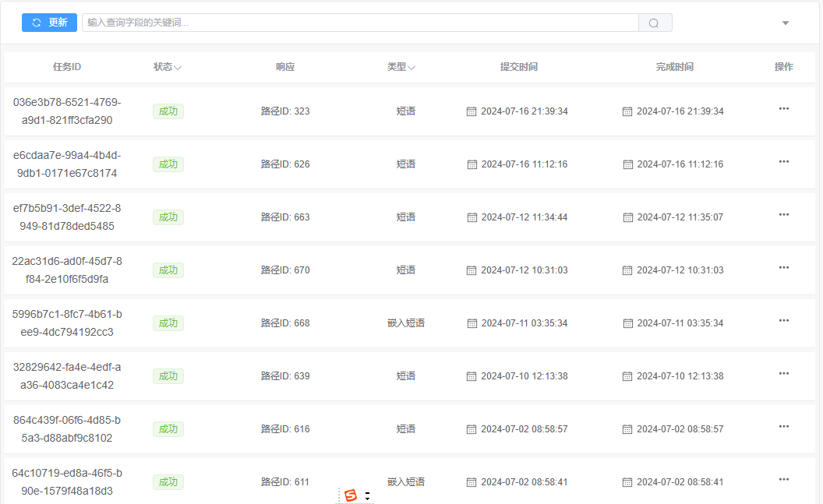Click the 成功 status tag of path 626
823x504 pixels.
tap(168, 164)
